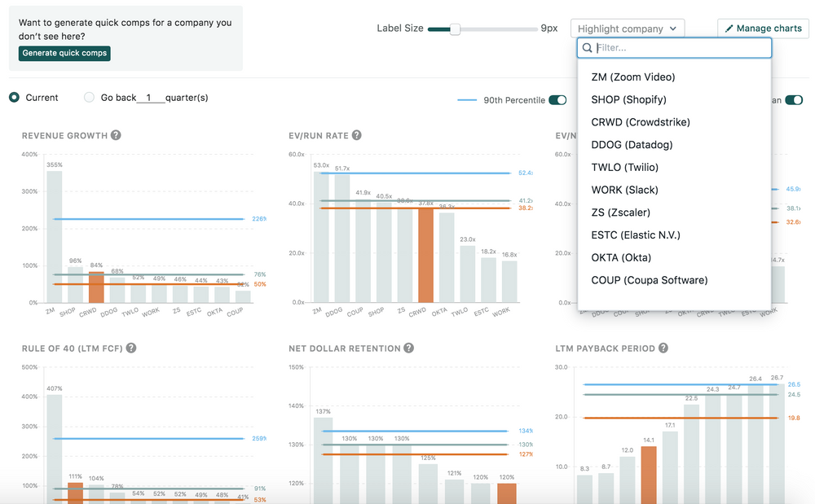This screenshot has height=504, width=815.
Task: Open Manage charts
Action: pyautogui.click(x=763, y=28)
